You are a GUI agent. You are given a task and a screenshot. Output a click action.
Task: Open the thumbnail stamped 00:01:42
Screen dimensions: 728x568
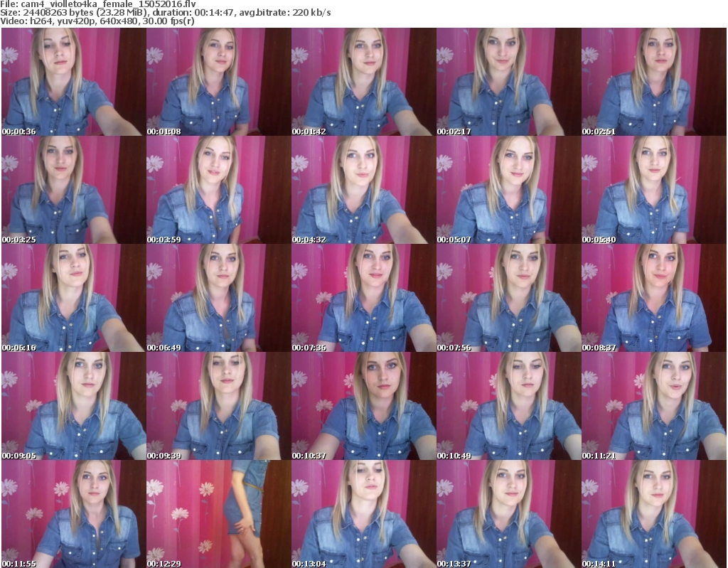click(363, 82)
